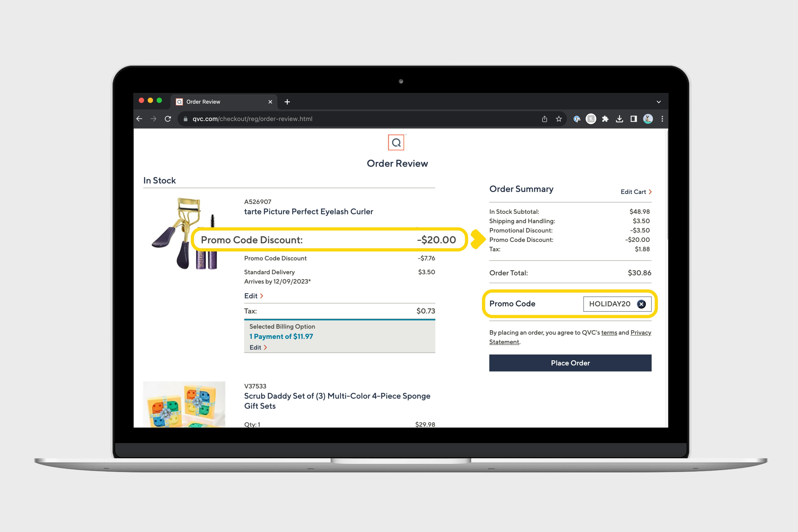Click the back navigation arrow icon
Screen dimensions: 798x532
tap(139, 118)
